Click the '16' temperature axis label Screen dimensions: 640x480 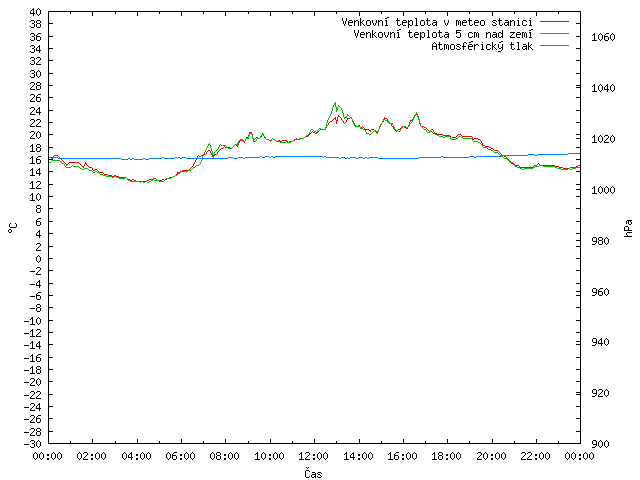coord(36,160)
